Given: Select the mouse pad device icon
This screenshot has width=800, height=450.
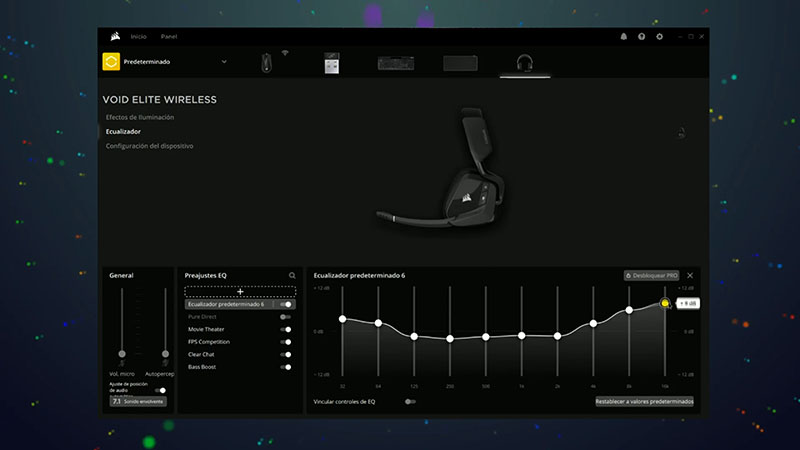Looking at the screenshot, I should [460, 63].
